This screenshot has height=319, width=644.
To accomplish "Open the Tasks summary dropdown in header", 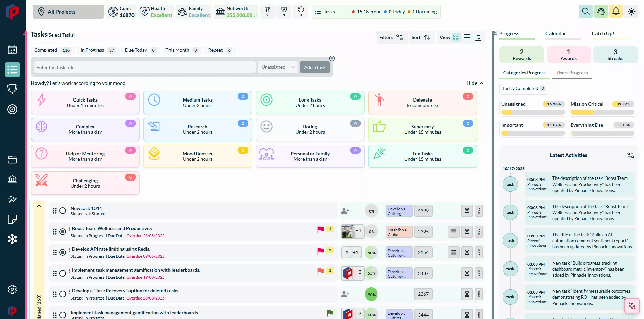I will 330,12.
